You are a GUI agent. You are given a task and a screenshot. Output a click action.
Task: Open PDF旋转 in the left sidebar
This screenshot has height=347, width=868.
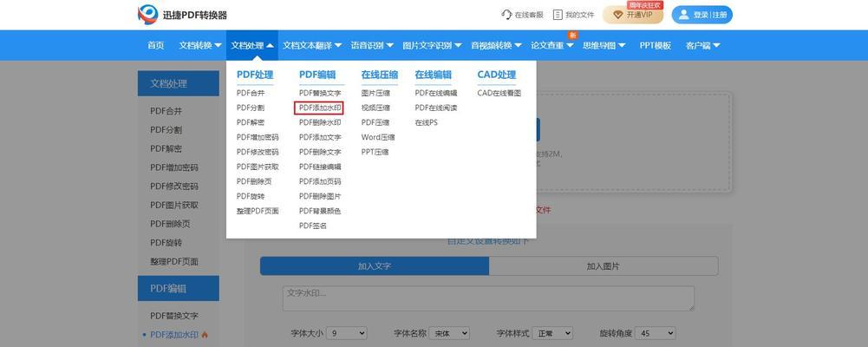[x=166, y=242]
